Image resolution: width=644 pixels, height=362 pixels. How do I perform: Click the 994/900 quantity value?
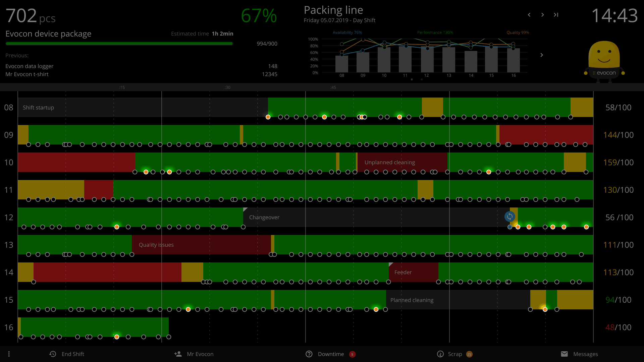pos(267,44)
